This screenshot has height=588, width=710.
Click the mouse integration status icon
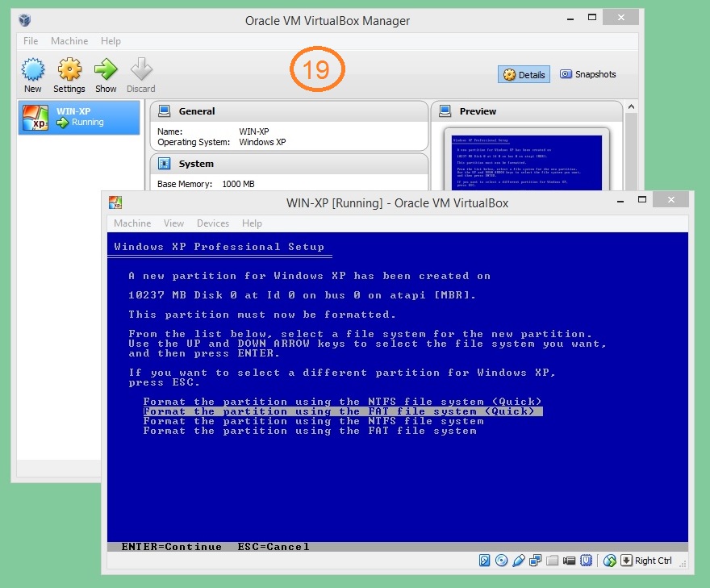pos(610,561)
